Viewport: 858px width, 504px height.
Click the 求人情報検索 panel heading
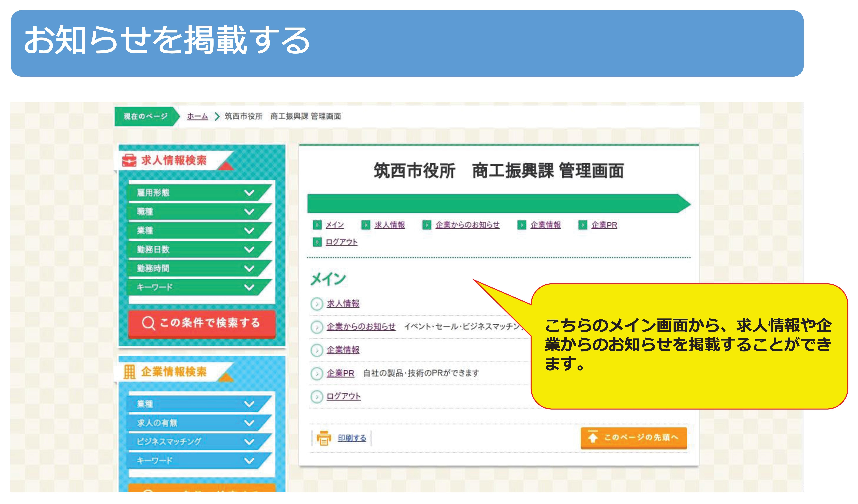point(174,160)
